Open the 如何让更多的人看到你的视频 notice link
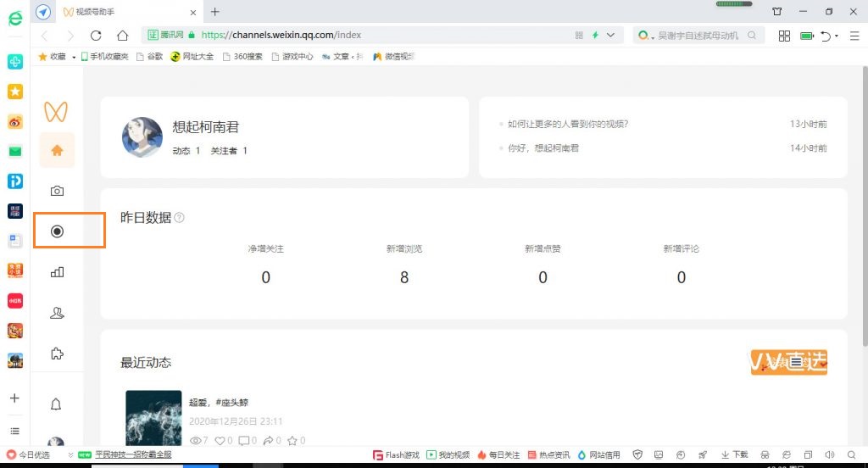This screenshot has height=468, width=868. tap(568, 124)
